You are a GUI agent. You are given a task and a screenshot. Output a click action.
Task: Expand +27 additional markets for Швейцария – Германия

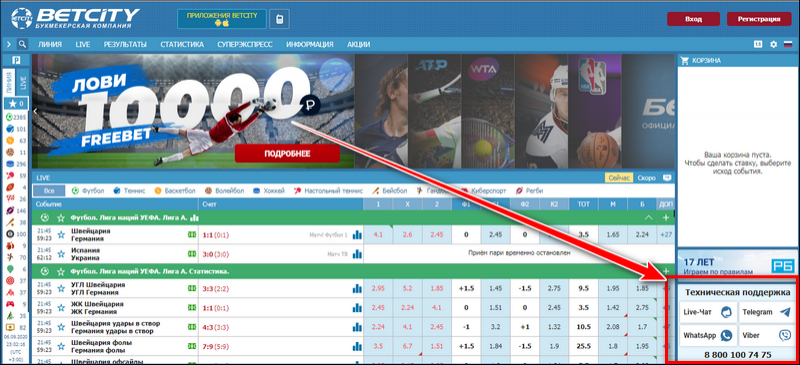pyautogui.click(x=666, y=235)
